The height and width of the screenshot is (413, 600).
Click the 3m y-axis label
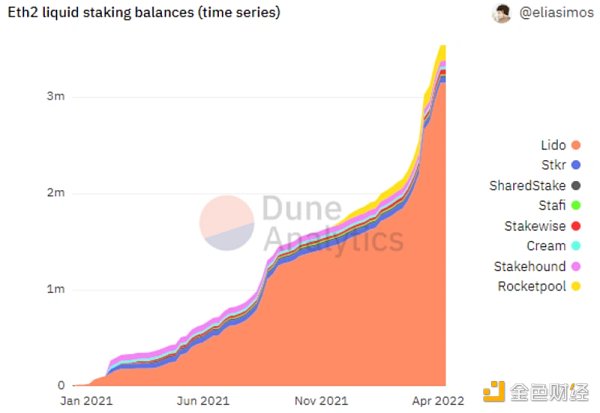56,97
